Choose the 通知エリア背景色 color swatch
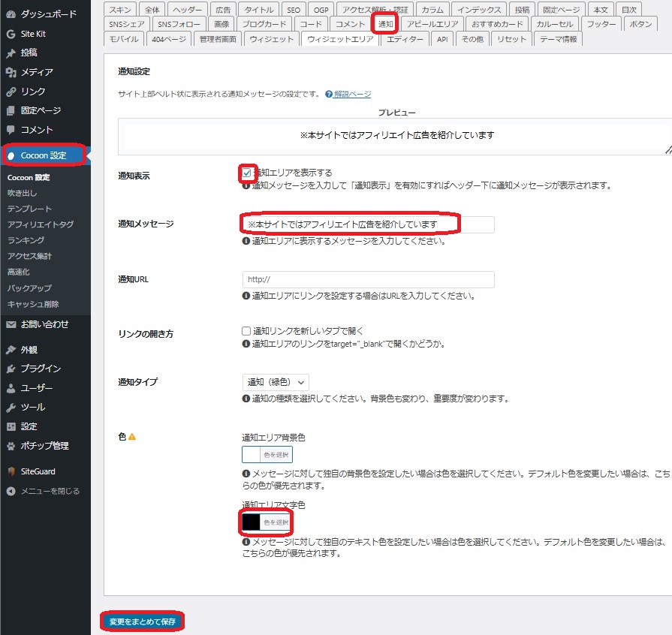 pos(251,455)
